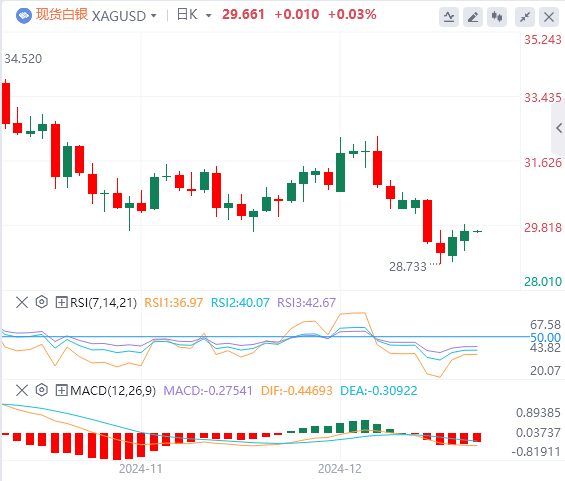Open the indicator chart-line icon in toolbar

pyautogui.click(x=449, y=17)
